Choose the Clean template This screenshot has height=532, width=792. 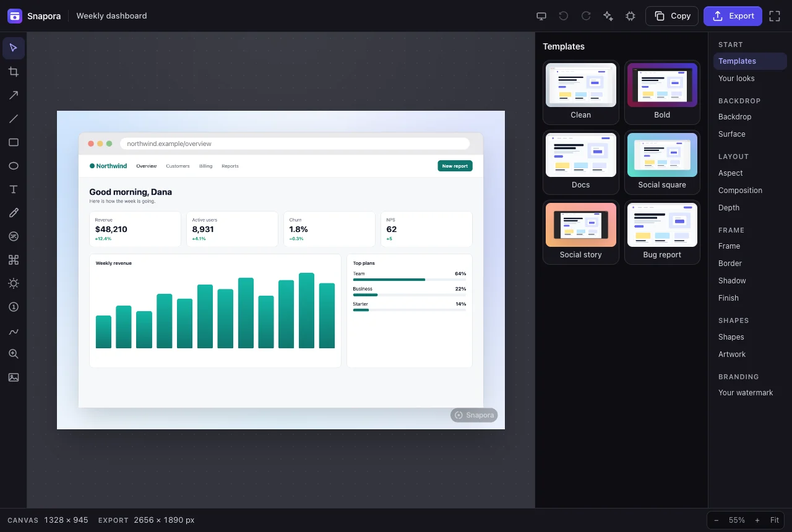click(581, 92)
